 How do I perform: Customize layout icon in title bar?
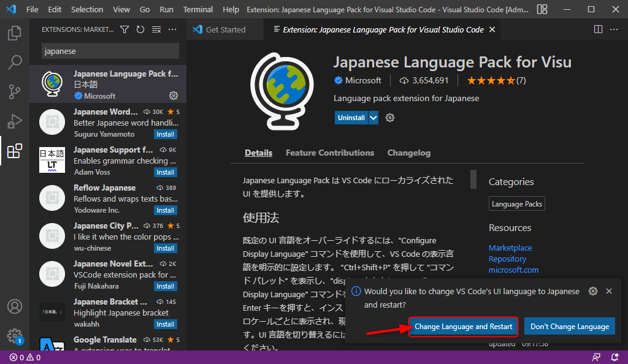(542, 9)
